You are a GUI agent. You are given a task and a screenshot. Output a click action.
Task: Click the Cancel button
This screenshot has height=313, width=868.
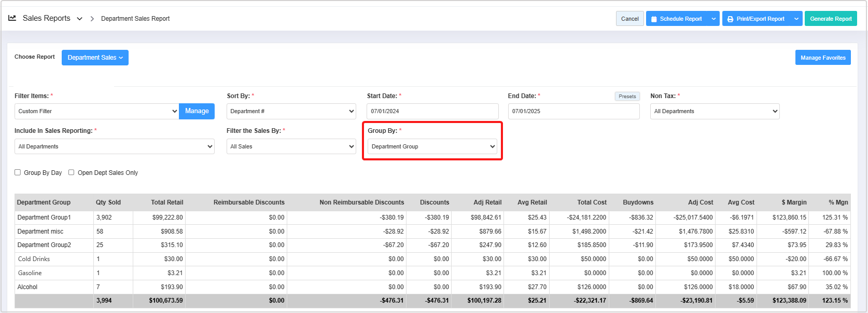[629, 19]
